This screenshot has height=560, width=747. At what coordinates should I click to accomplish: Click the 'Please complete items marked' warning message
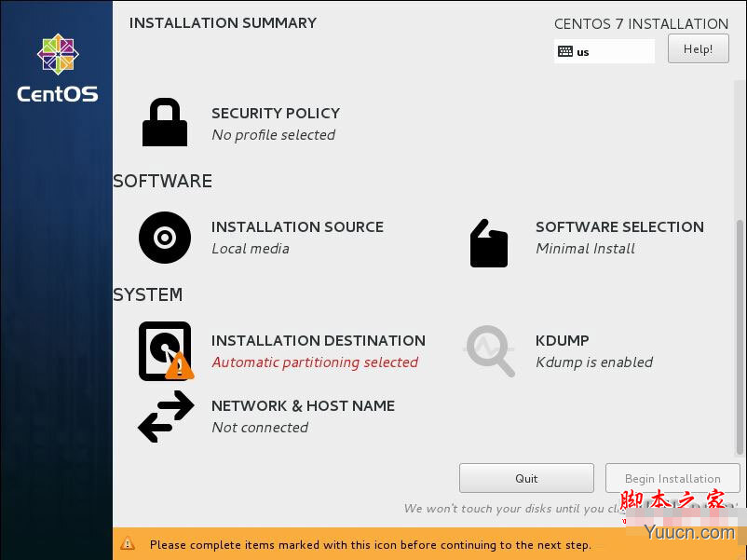coord(370,545)
